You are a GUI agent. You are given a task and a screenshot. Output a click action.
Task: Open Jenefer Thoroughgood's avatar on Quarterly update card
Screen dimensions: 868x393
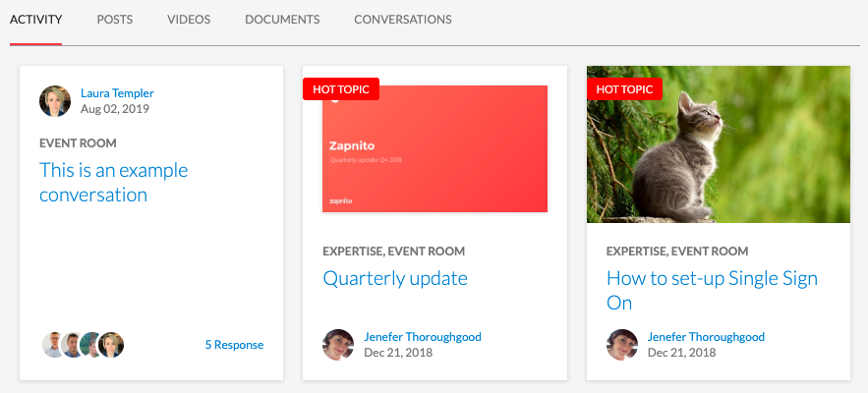tap(338, 345)
